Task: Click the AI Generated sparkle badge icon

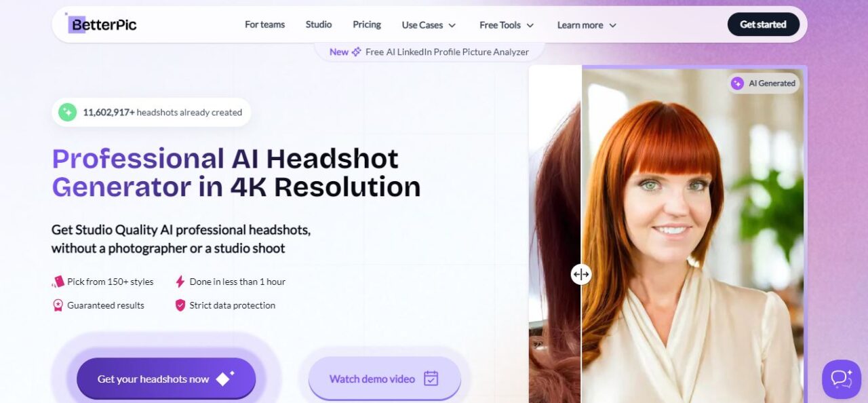Action: coord(737,83)
